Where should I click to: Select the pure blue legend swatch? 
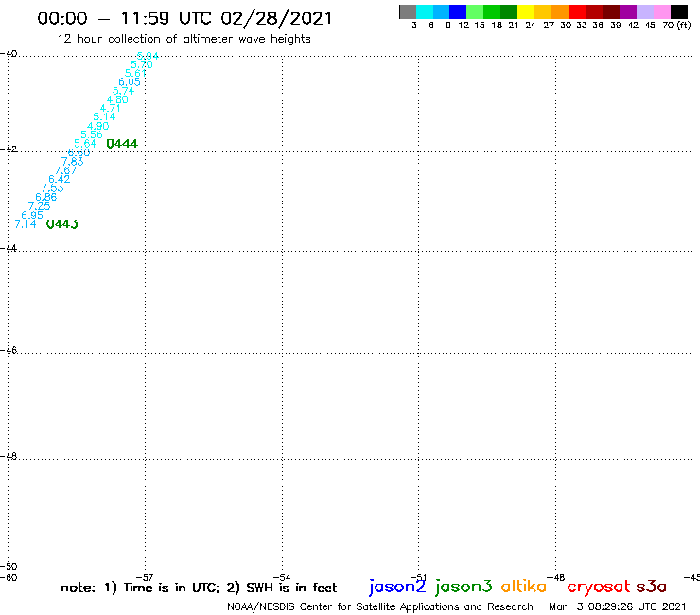point(458,12)
